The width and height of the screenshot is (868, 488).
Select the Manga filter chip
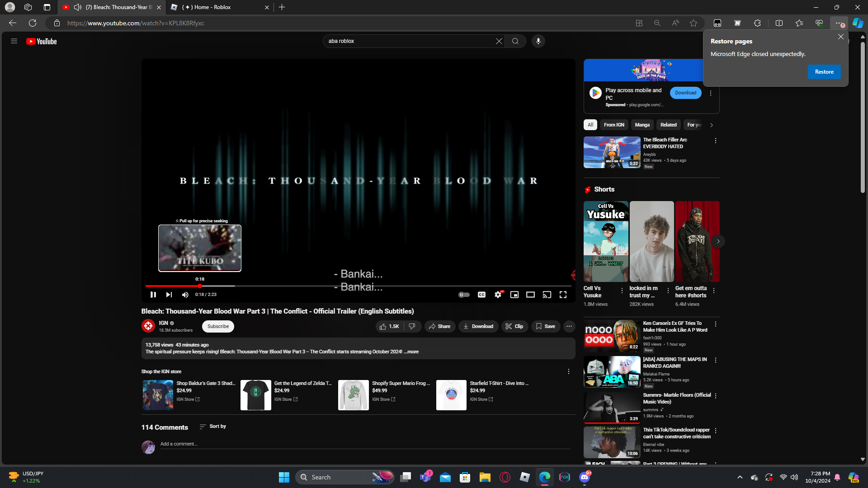pos(642,125)
